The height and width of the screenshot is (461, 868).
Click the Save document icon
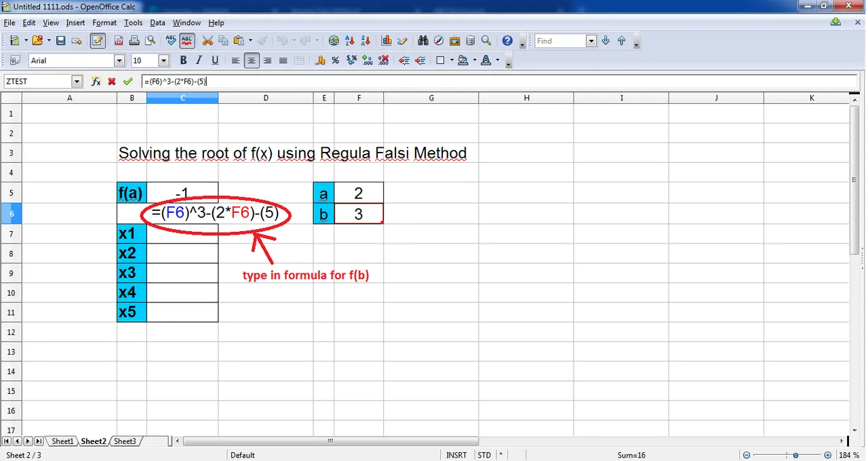[60, 41]
